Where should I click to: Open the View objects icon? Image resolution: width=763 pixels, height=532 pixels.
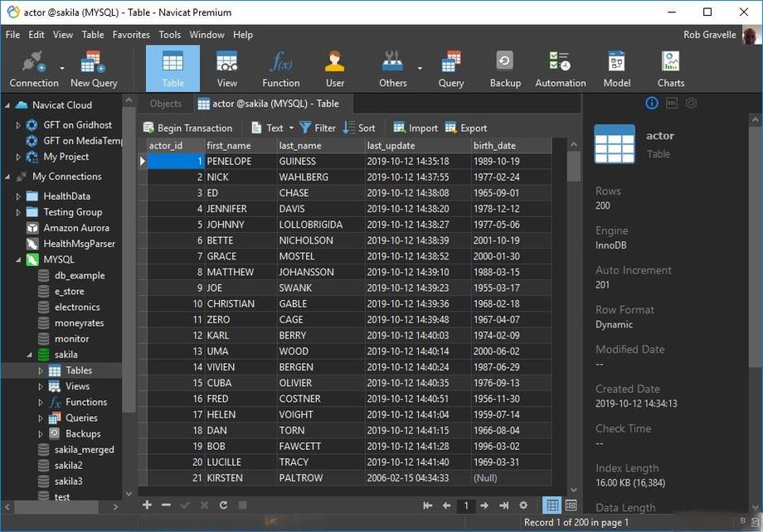tap(226, 69)
